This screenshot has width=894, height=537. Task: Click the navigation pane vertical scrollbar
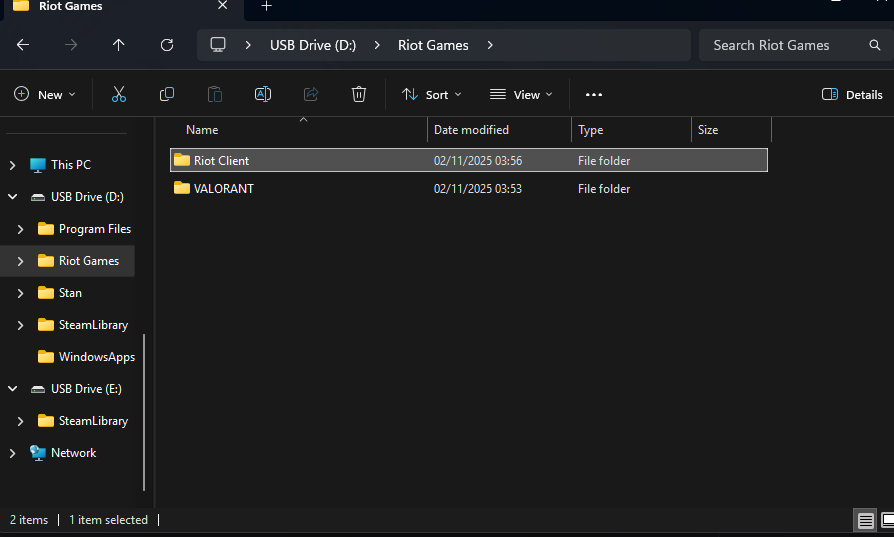[144, 412]
